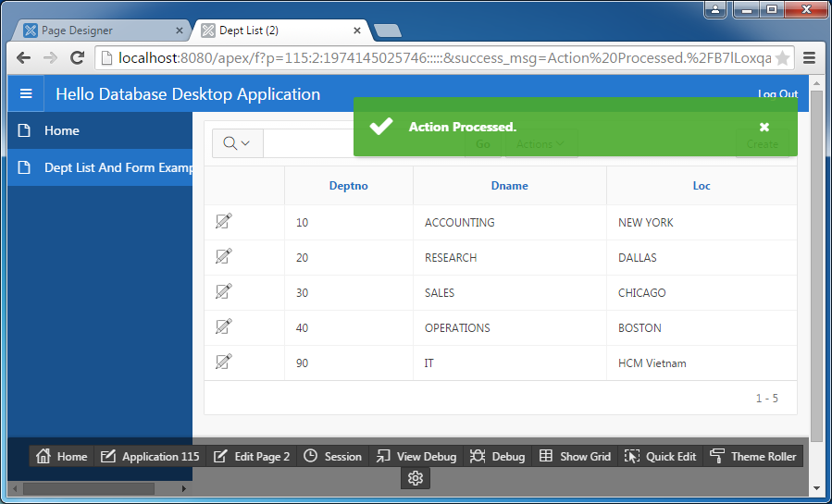The width and height of the screenshot is (832, 504).
Task: Click the Log Out link
Action: coord(778,93)
